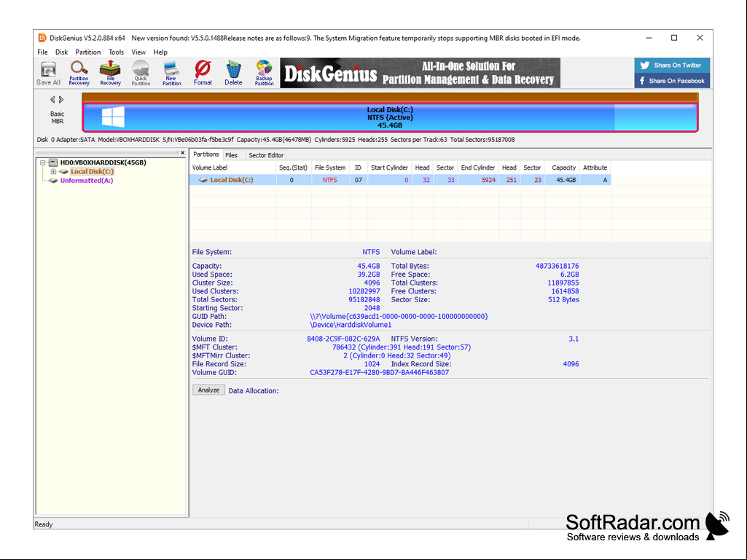This screenshot has width=747, height=560.
Task: Click the Volume ID value B408-2C9F-082C-629A
Action: pos(343,339)
